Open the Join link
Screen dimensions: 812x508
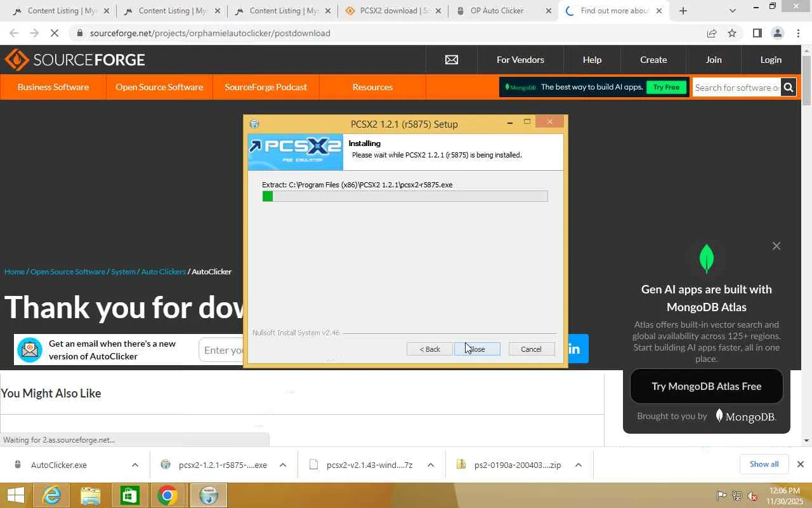714,60
